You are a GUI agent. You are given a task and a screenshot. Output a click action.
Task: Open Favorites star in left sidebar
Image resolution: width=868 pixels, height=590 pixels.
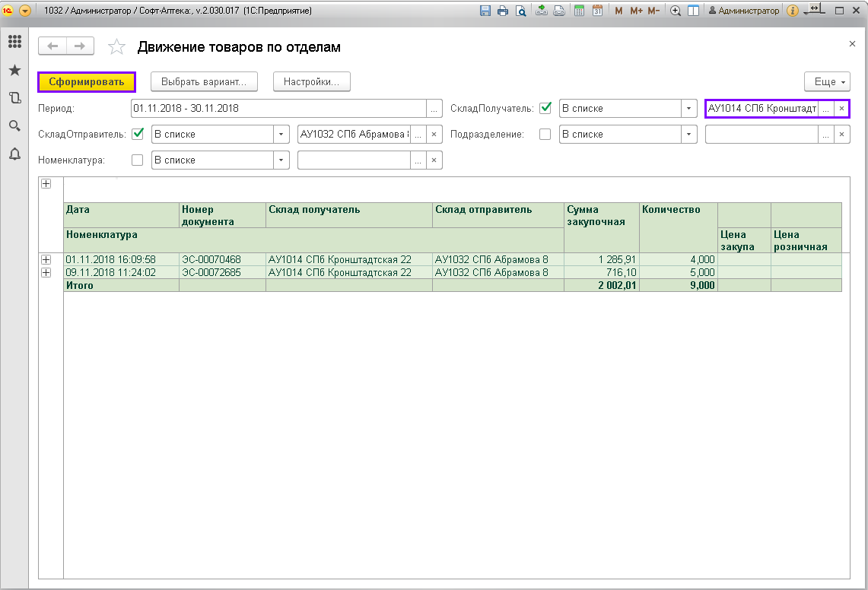pyautogui.click(x=14, y=70)
